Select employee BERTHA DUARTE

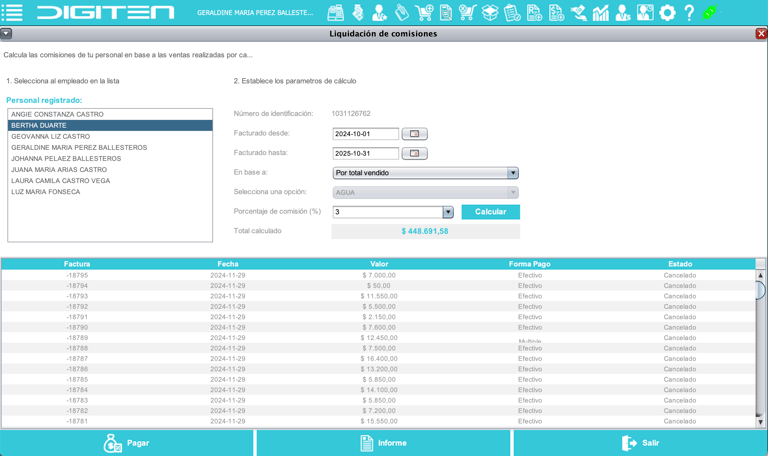click(110, 125)
